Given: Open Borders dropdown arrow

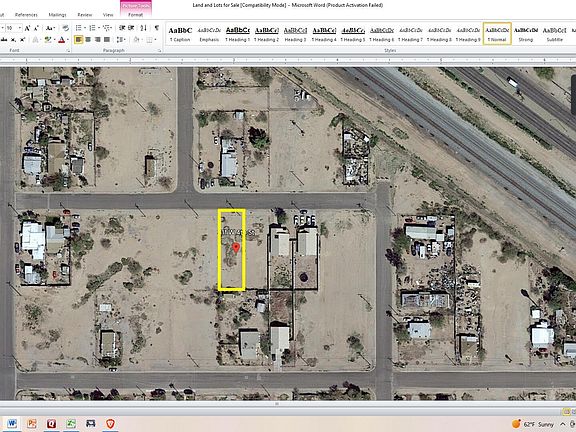Looking at the screenshot, I should (x=155, y=39).
